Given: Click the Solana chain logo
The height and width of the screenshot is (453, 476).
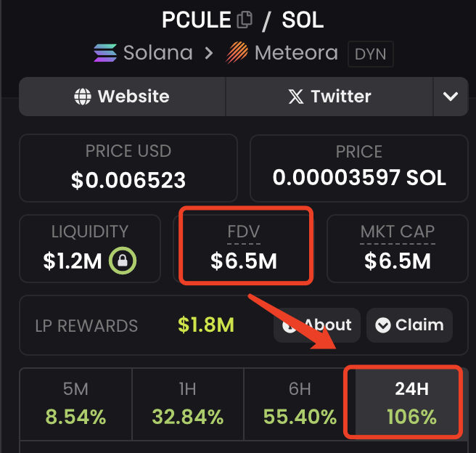Looking at the screenshot, I should click(x=105, y=53).
